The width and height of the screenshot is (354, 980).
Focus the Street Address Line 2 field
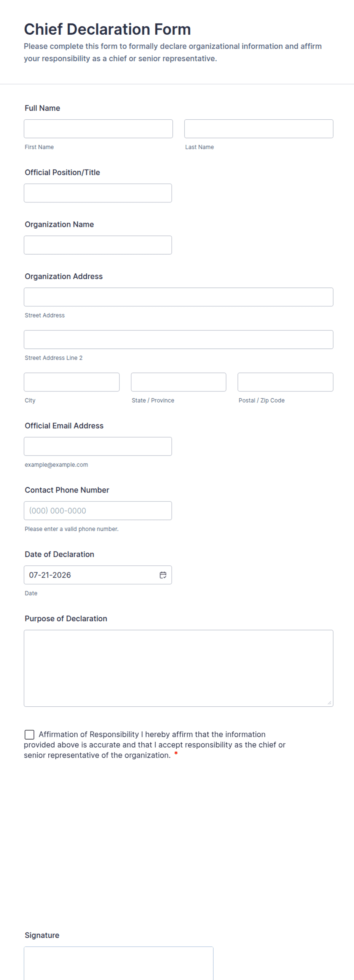179,340
